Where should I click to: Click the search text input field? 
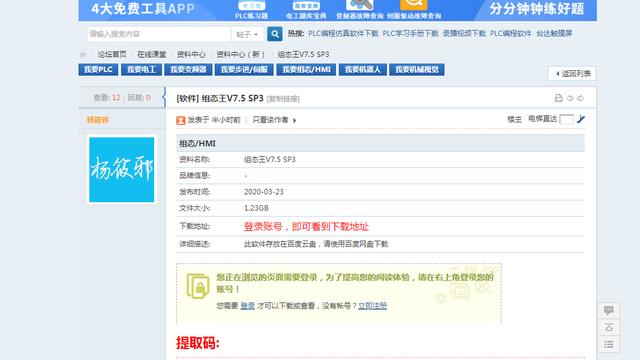[x=159, y=34]
